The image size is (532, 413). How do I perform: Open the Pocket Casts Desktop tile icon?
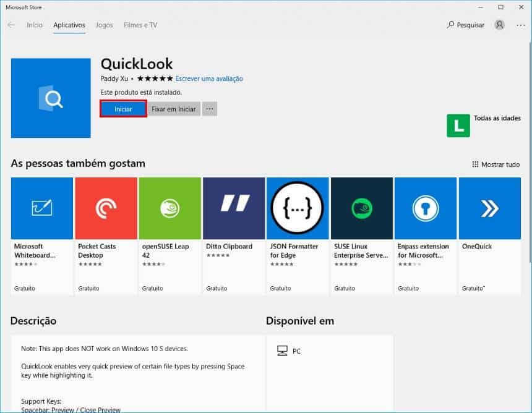click(106, 208)
